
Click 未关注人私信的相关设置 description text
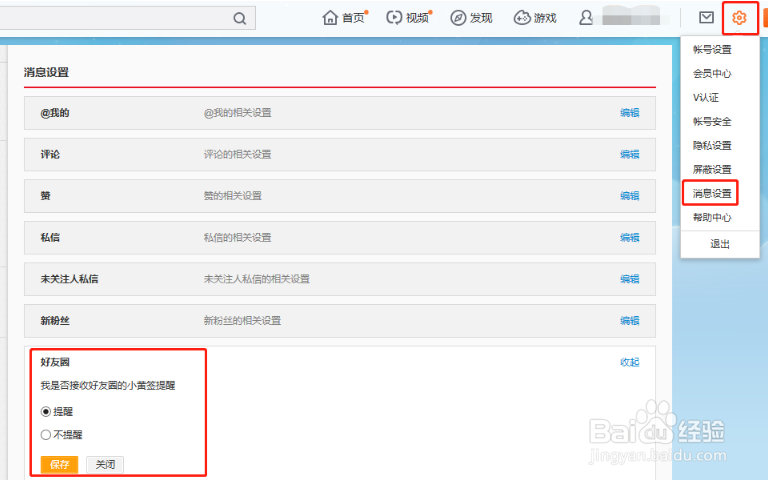click(257, 279)
